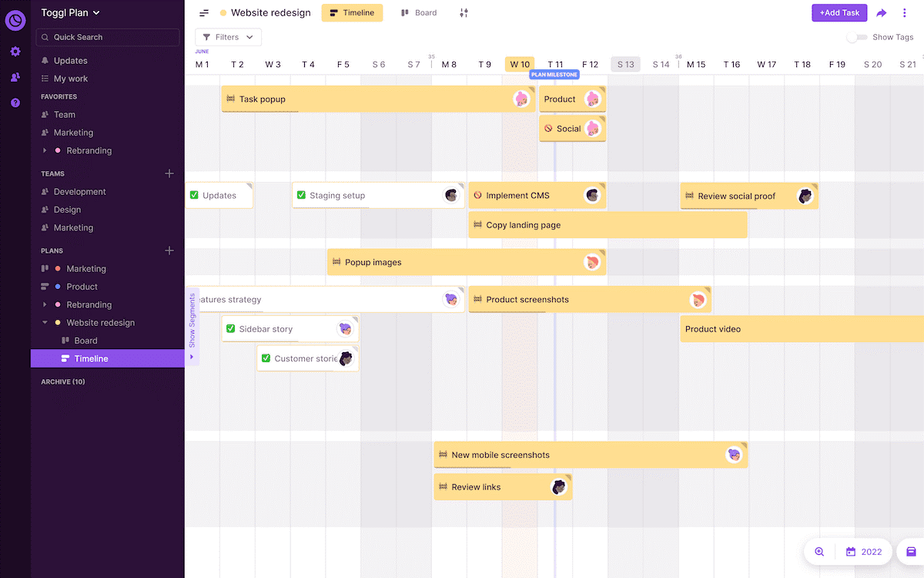Add a new plan with plus icon
Image resolution: width=924 pixels, height=578 pixels.
point(169,250)
